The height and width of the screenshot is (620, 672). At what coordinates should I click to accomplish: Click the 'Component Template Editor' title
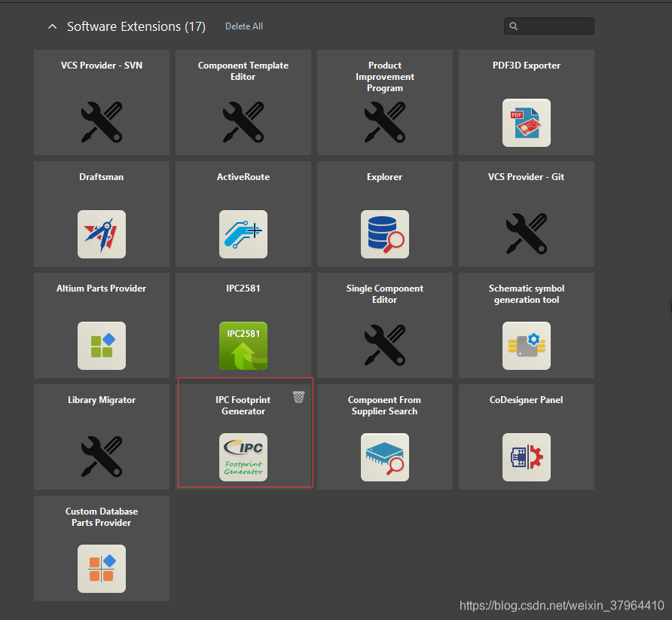click(243, 71)
